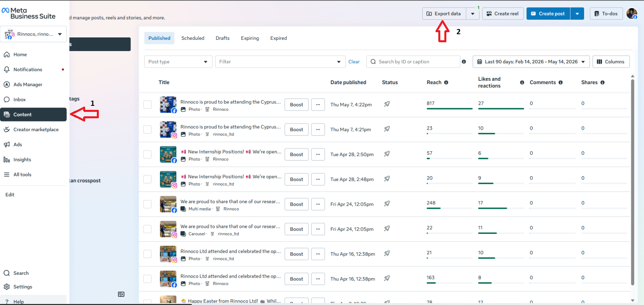The height and width of the screenshot is (305, 644).
Task: Click the Create post button
Action: pos(548,14)
